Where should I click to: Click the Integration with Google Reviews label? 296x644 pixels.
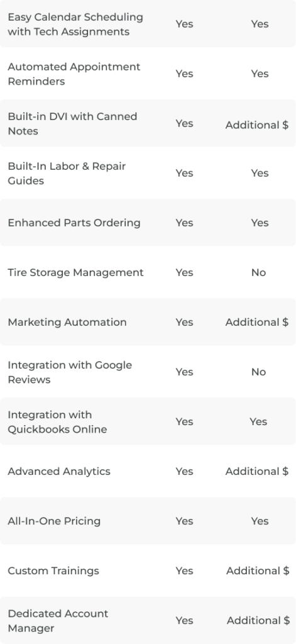click(x=70, y=372)
